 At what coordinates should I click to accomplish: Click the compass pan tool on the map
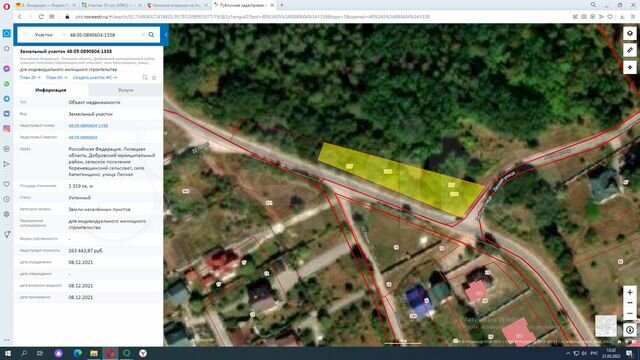630,67
